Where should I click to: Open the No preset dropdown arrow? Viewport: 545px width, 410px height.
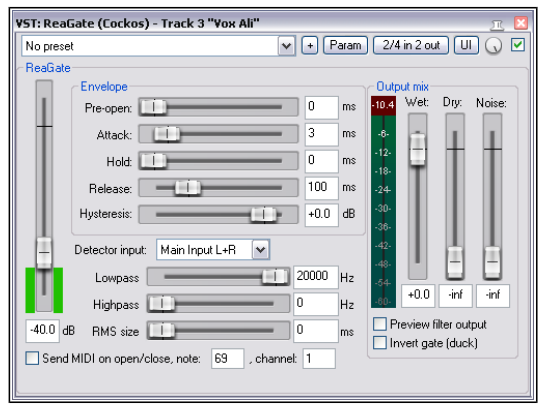286,46
